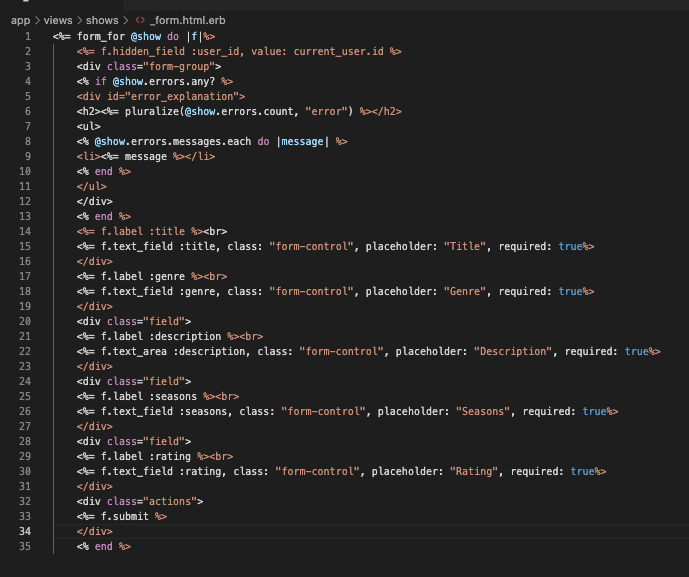Expand chevron after 'views' breadcrumb
The width and height of the screenshot is (689, 577).
[x=80, y=20]
